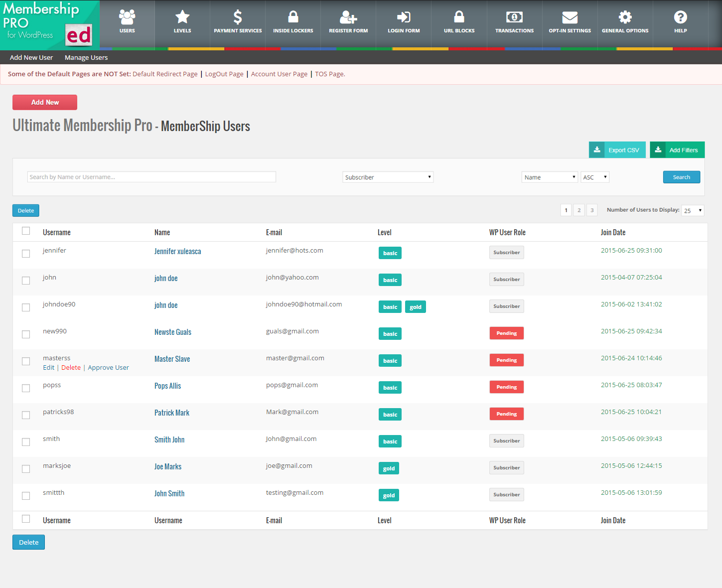Open the Account User Page link
Screen dimensions: 722x588
[x=279, y=74]
